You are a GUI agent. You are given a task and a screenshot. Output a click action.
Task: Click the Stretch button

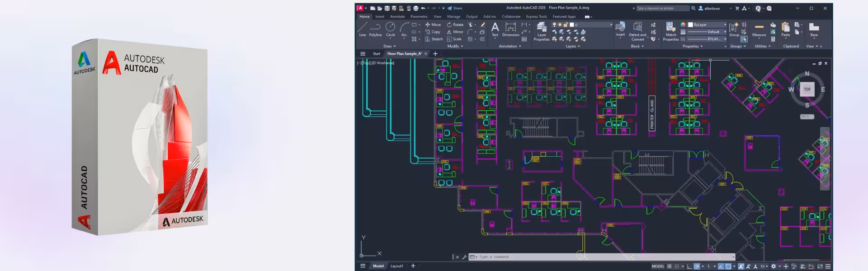434,39
